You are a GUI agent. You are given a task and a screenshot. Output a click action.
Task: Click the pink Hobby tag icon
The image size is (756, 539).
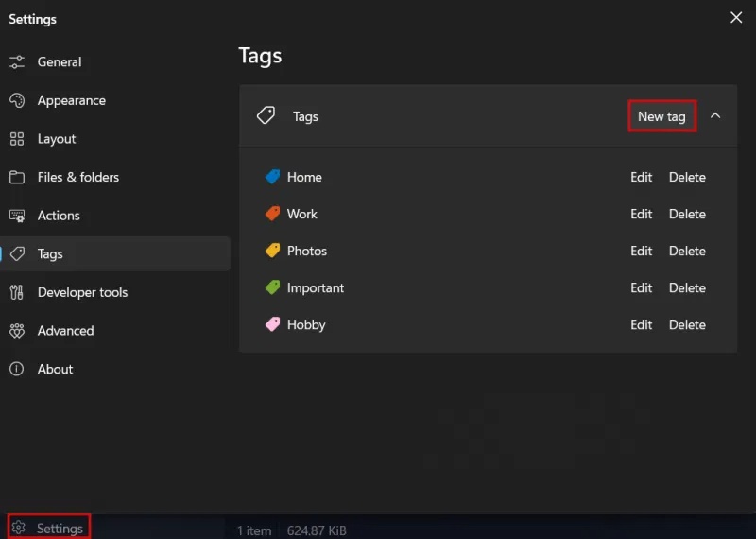click(x=272, y=324)
